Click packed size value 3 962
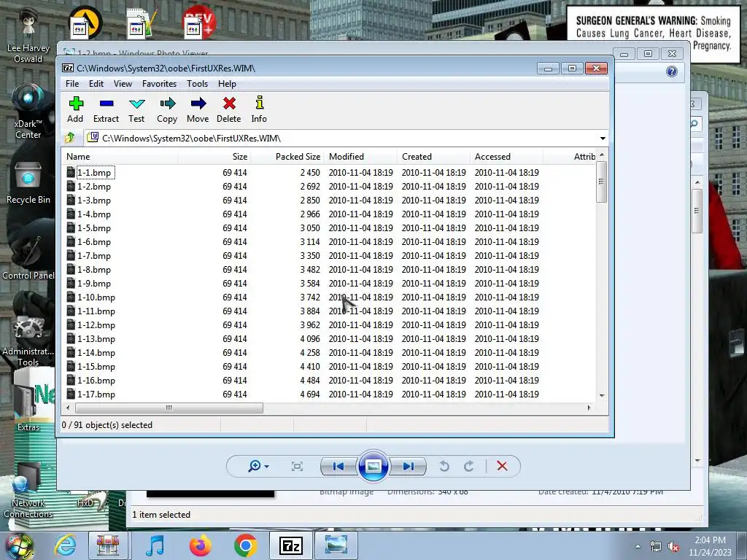The height and width of the screenshot is (560, 747). 310,324
